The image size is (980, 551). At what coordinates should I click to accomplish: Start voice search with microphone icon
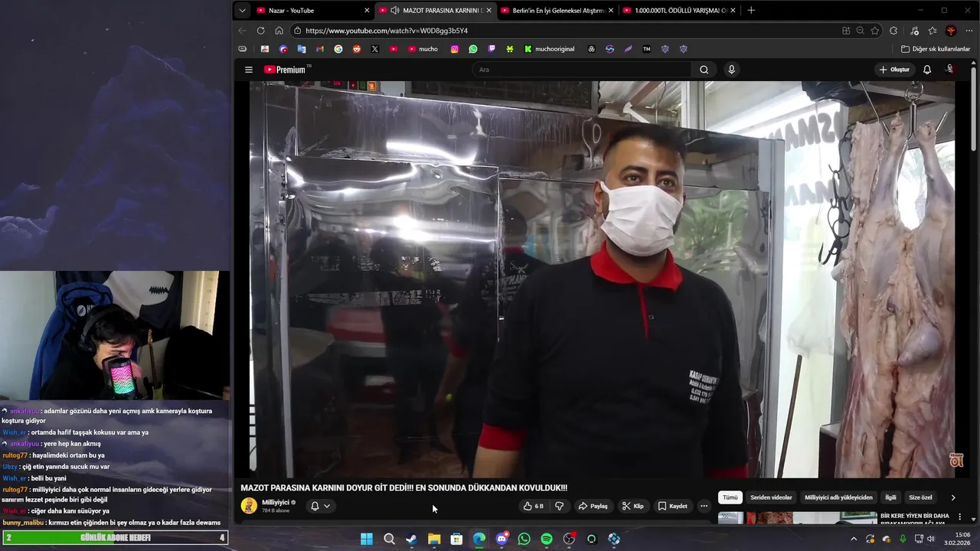731,70
